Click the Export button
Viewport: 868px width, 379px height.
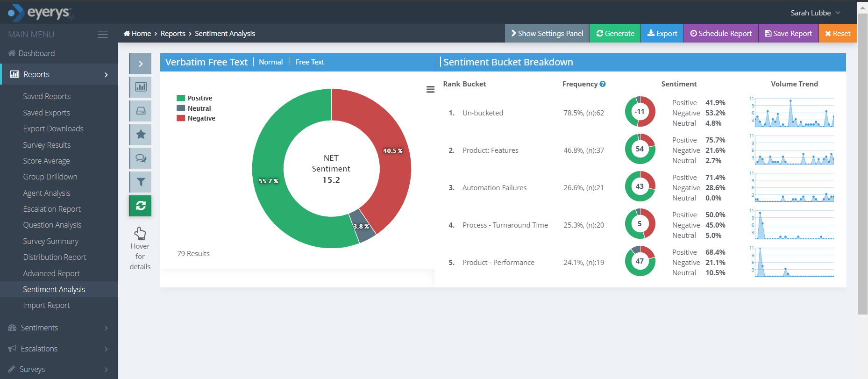[x=662, y=34]
